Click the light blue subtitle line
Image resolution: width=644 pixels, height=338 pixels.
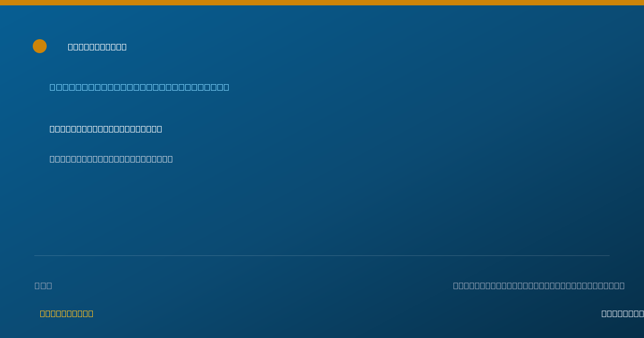tap(140, 87)
